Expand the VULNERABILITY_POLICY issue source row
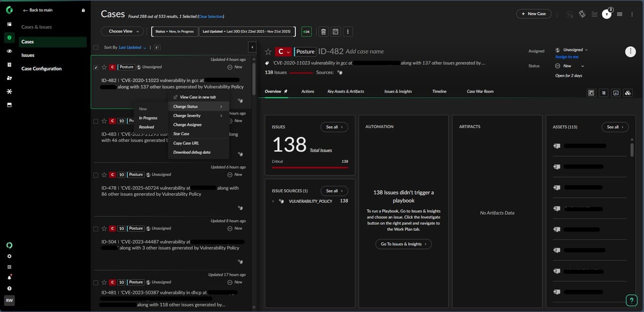 [273, 201]
